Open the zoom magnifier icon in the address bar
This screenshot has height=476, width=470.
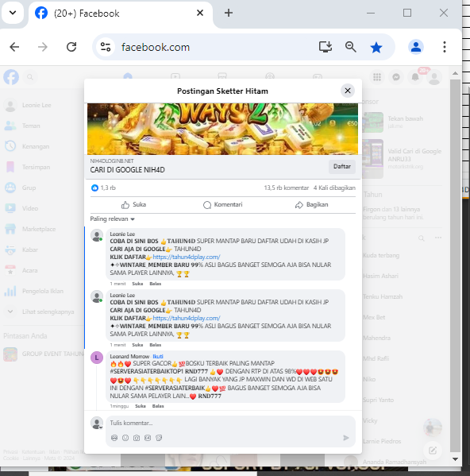tap(351, 47)
